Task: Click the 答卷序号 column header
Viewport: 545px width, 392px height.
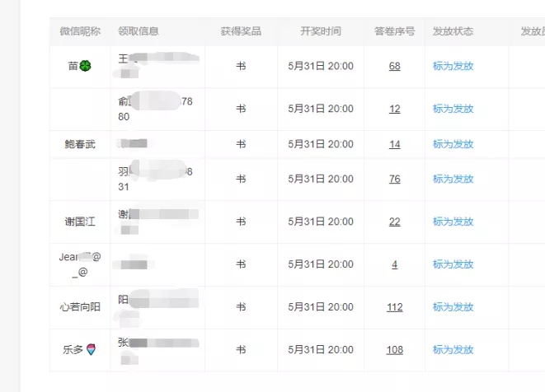Action: 394,31
